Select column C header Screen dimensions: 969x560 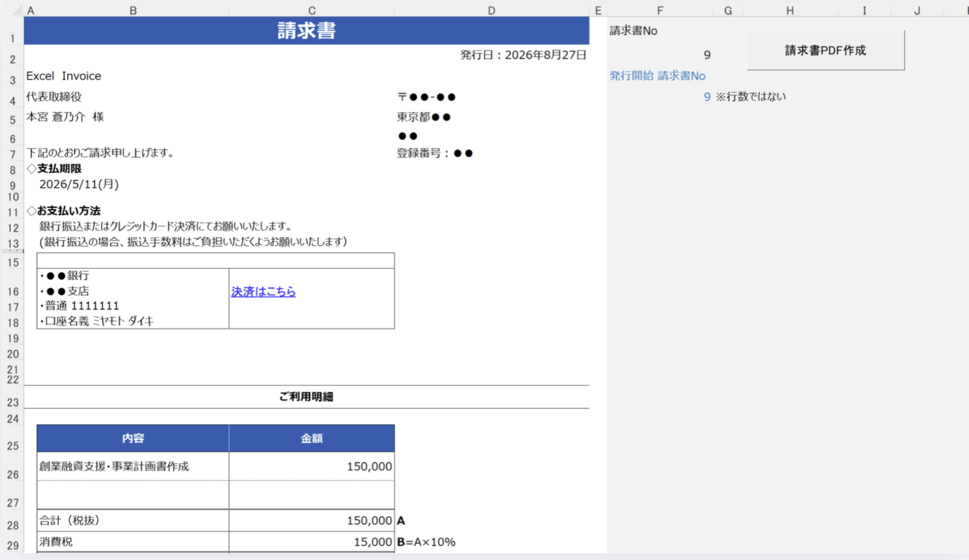312,10
